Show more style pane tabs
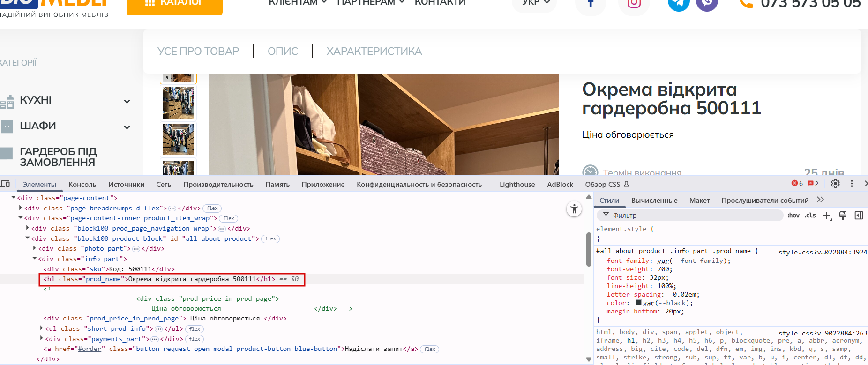This screenshot has width=868, height=365. point(820,200)
